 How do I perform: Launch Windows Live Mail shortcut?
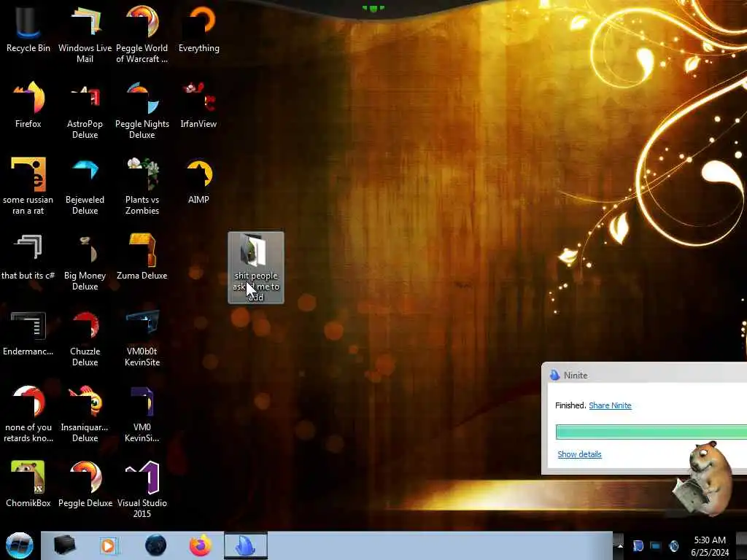[85, 35]
